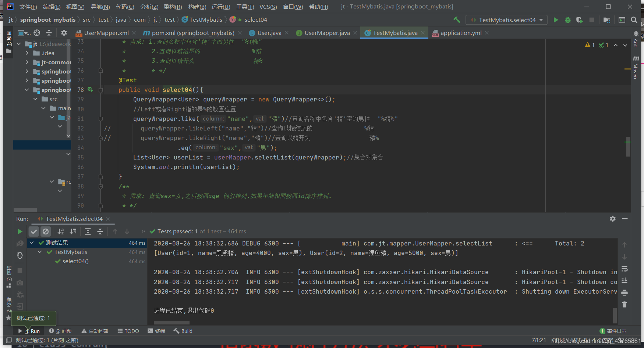
Task: Start debugging with the bug icon
Action: pyautogui.click(x=568, y=20)
